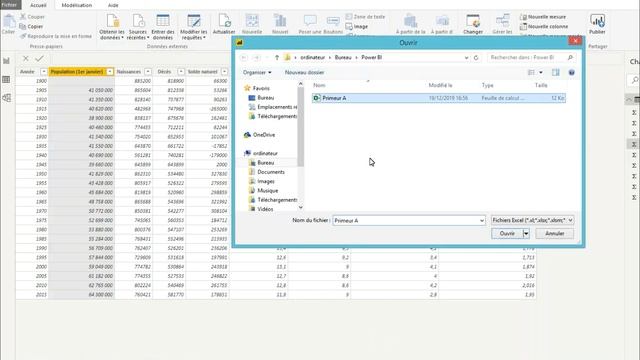Refresh the folder in Ouvrir dialog
The image size is (640, 360).
476,58
